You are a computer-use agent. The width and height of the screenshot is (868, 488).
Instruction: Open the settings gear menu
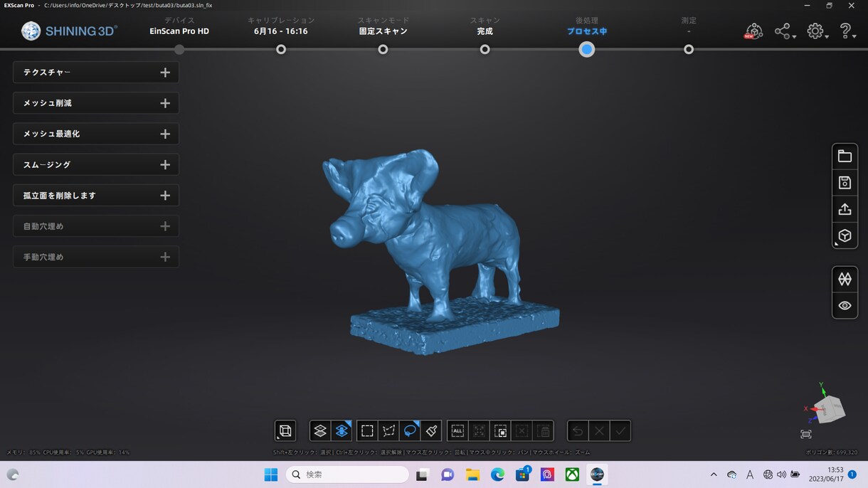[816, 31]
